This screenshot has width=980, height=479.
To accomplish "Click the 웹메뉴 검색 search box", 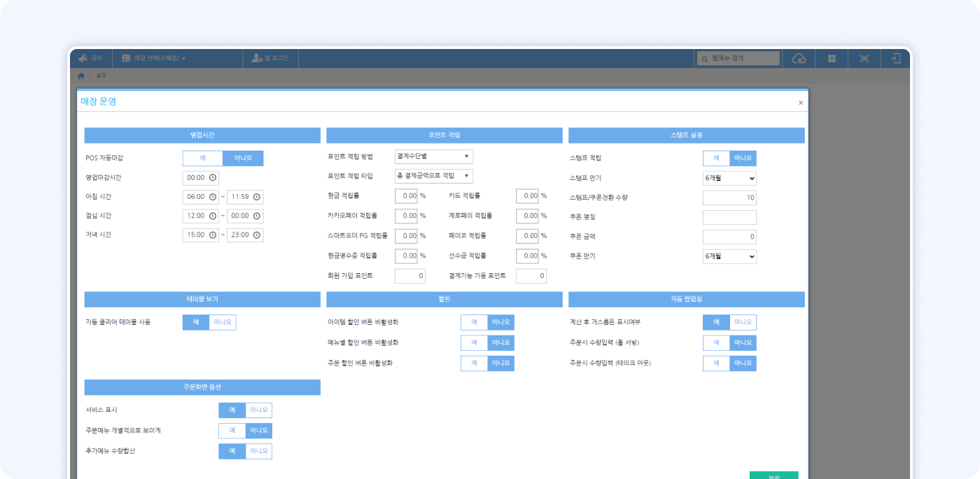I will point(738,59).
